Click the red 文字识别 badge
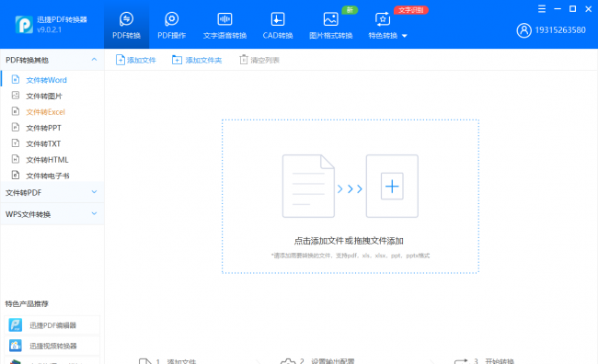This screenshot has height=364, width=598. click(411, 10)
